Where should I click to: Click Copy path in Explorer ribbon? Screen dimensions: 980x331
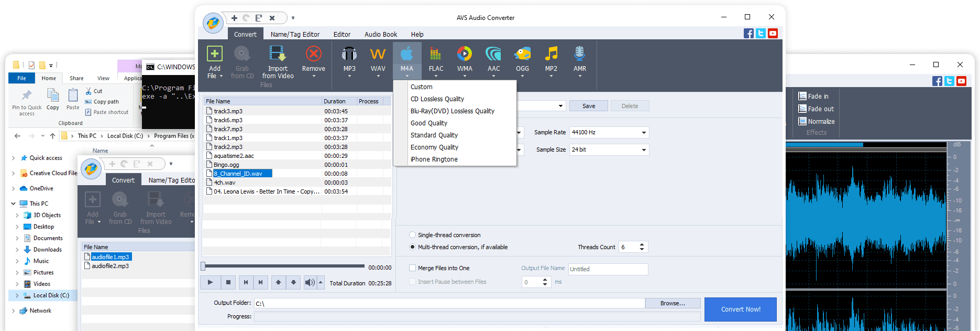[102, 102]
